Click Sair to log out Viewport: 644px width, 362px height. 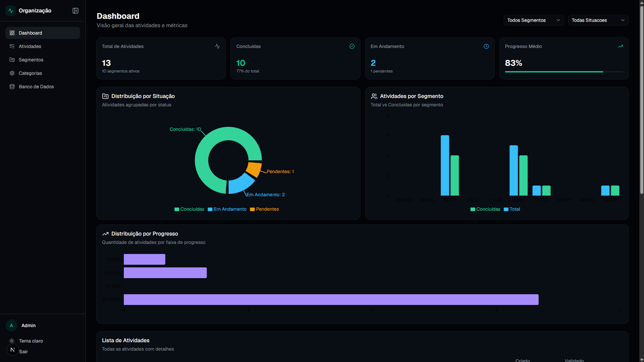pyautogui.click(x=23, y=352)
